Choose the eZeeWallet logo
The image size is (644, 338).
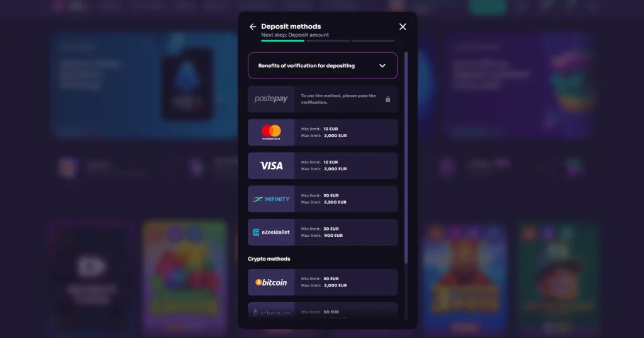271,232
